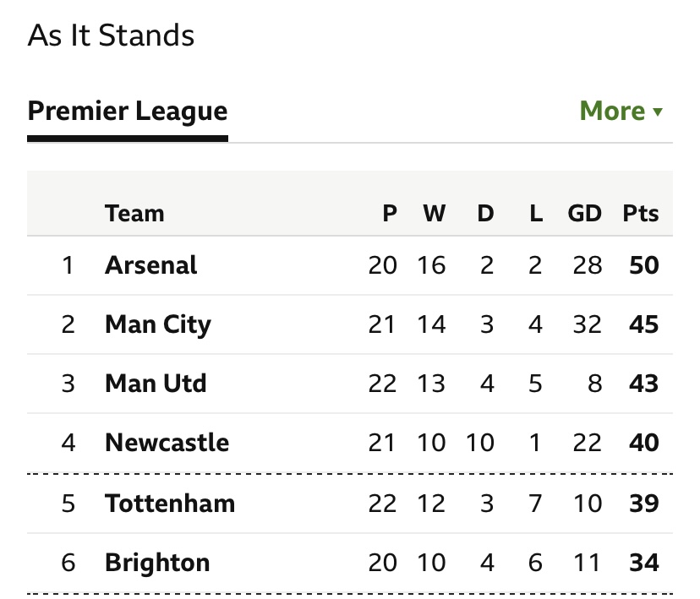
Task: Click the GD column header
Action: click(584, 213)
